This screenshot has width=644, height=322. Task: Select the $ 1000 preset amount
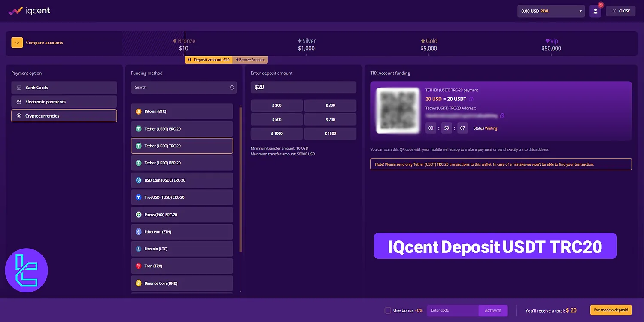277,134
